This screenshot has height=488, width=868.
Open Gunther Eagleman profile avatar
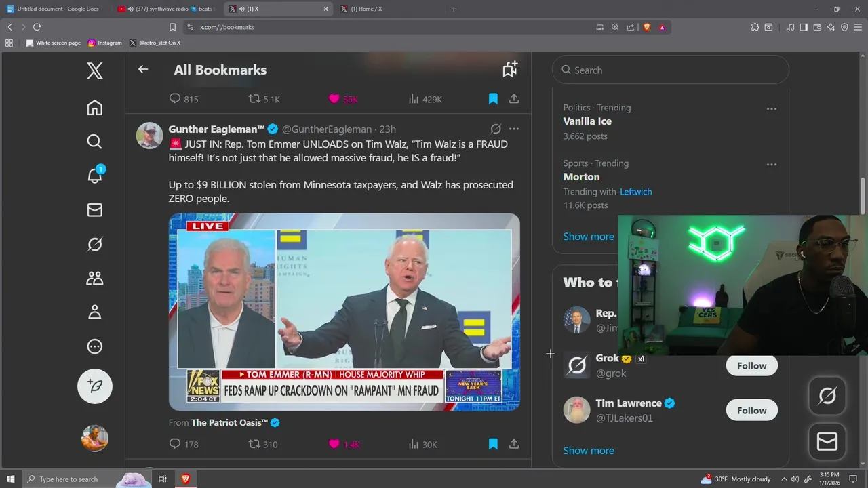(150, 136)
